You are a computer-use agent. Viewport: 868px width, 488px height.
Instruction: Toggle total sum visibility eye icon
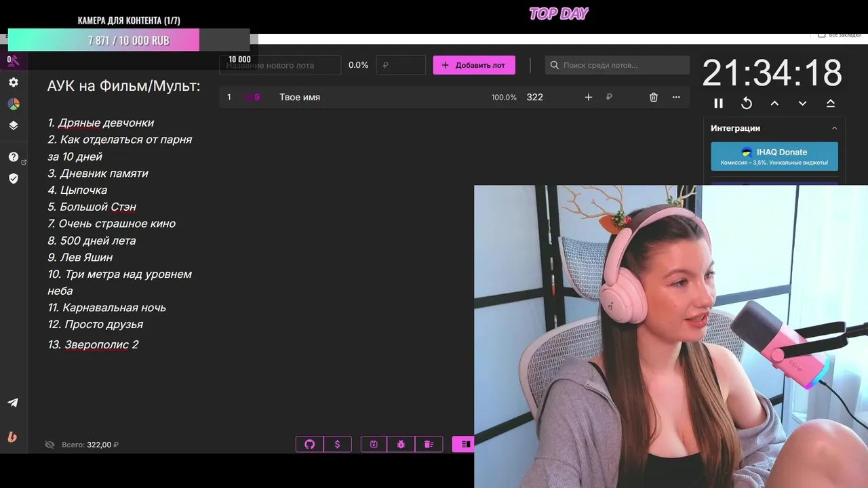pyautogui.click(x=50, y=445)
